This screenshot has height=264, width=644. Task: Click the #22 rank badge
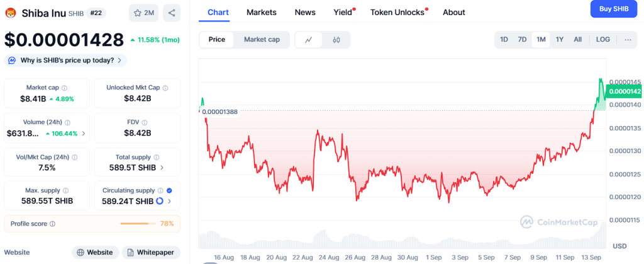click(x=96, y=13)
